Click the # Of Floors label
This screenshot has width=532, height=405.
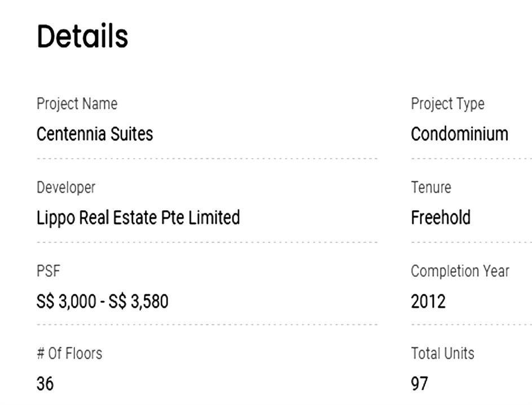(x=69, y=354)
